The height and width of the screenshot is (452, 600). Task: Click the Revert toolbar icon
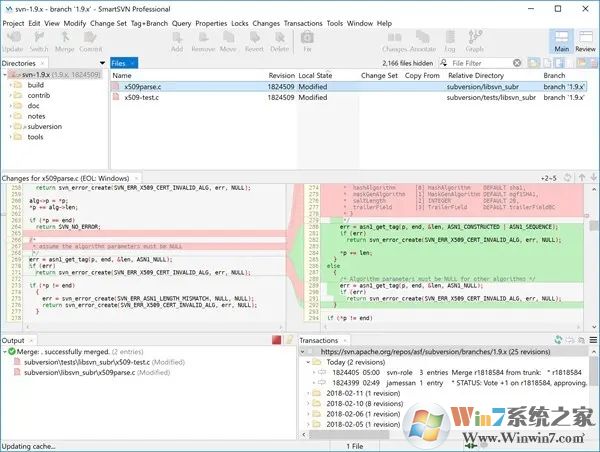click(x=253, y=41)
